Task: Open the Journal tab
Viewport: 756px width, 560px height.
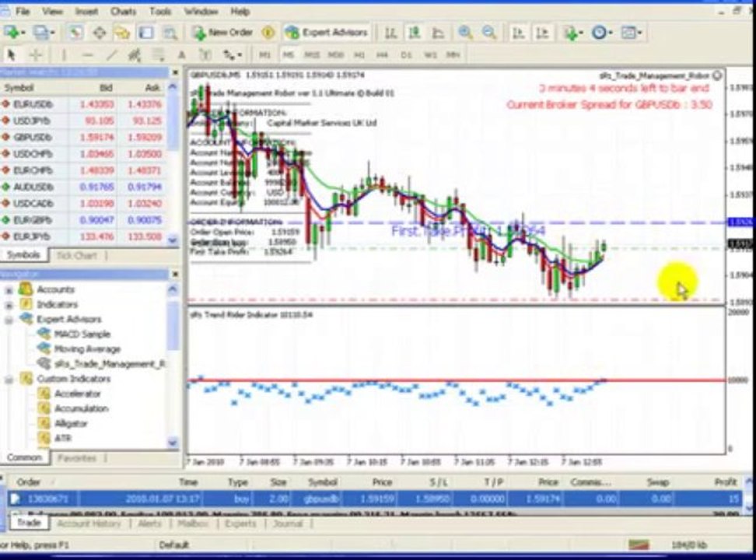Action: click(288, 523)
